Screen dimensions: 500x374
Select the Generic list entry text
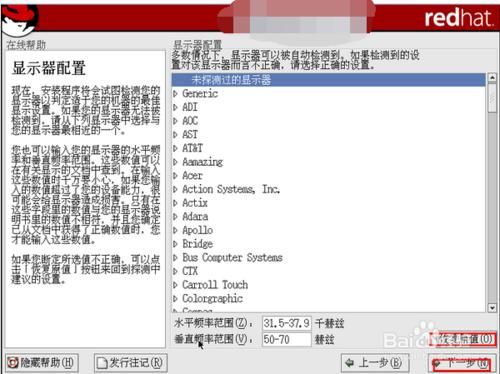(200, 94)
